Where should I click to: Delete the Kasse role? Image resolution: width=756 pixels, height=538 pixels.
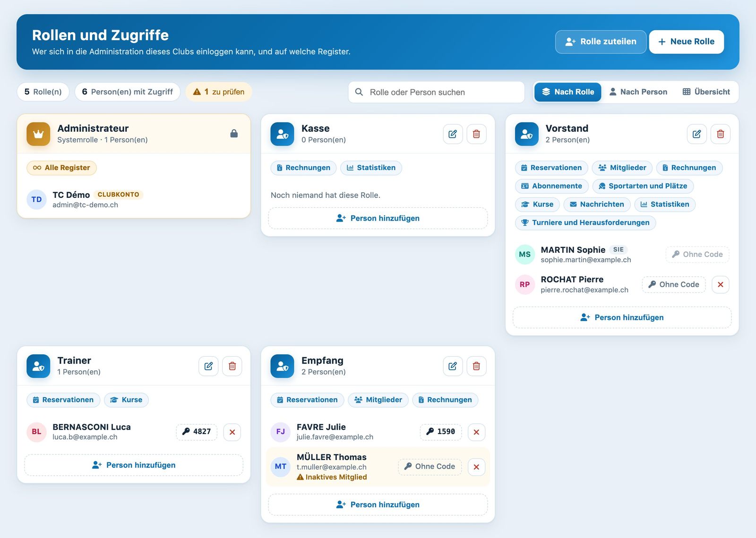click(476, 134)
